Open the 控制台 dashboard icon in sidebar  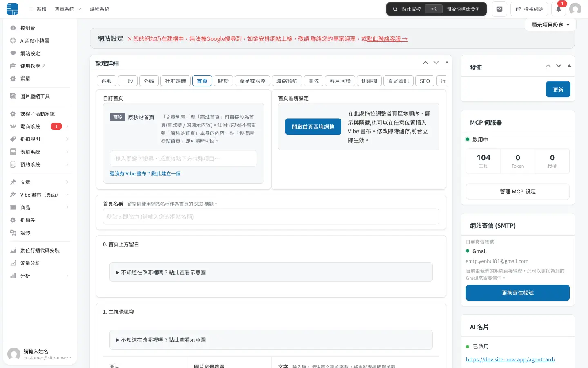[x=13, y=28]
